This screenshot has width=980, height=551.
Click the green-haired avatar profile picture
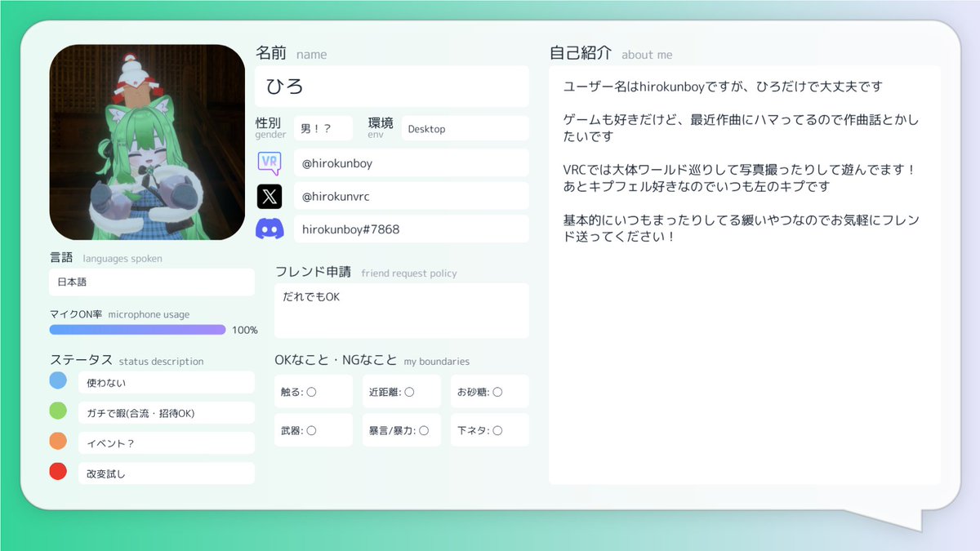(147, 142)
